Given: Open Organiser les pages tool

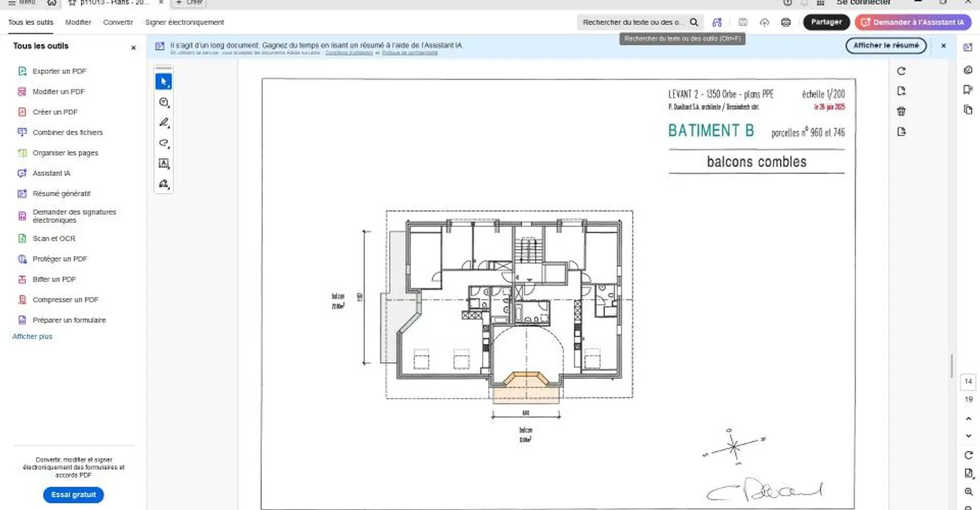Looking at the screenshot, I should [65, 153].
